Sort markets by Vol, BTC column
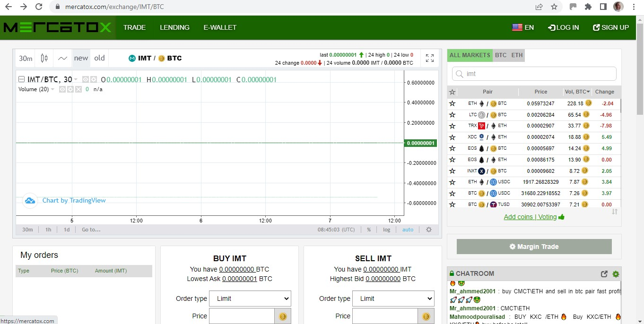The height and width of the screenshot is (324, 644). (x=577, y=92)
